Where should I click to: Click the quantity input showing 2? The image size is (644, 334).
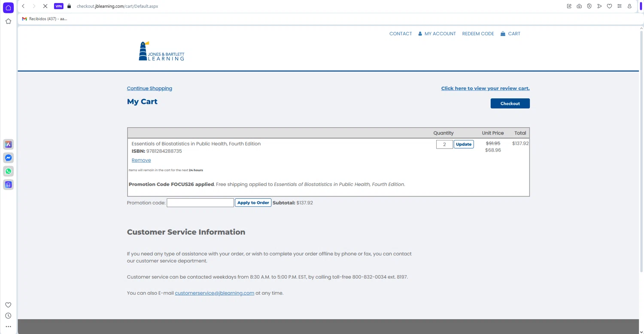[444, 144]
